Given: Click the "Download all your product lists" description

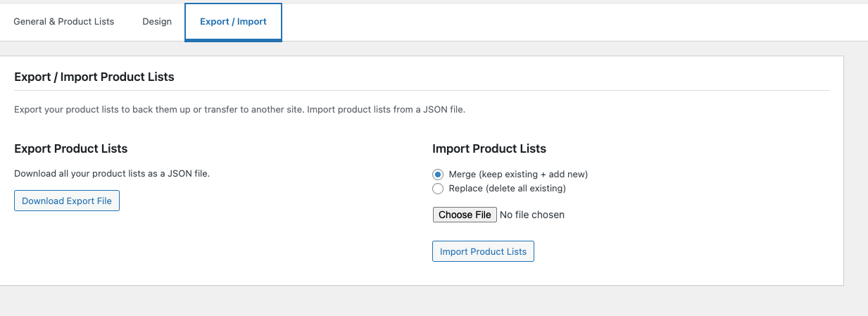Looking at the screenshot, I should tap(112, 173).
